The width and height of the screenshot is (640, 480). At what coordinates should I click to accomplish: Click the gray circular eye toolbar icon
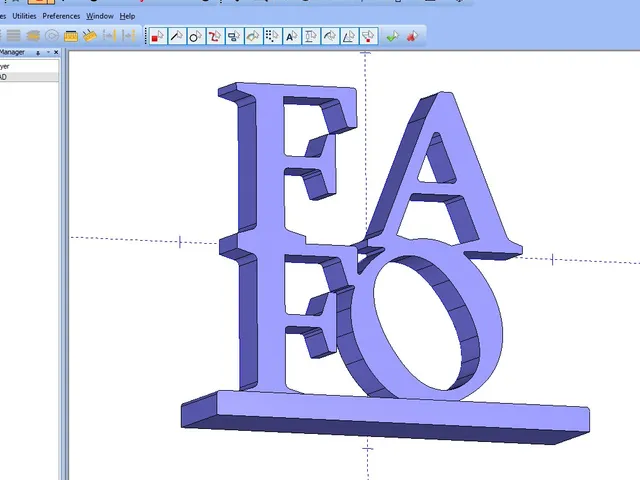52,36
